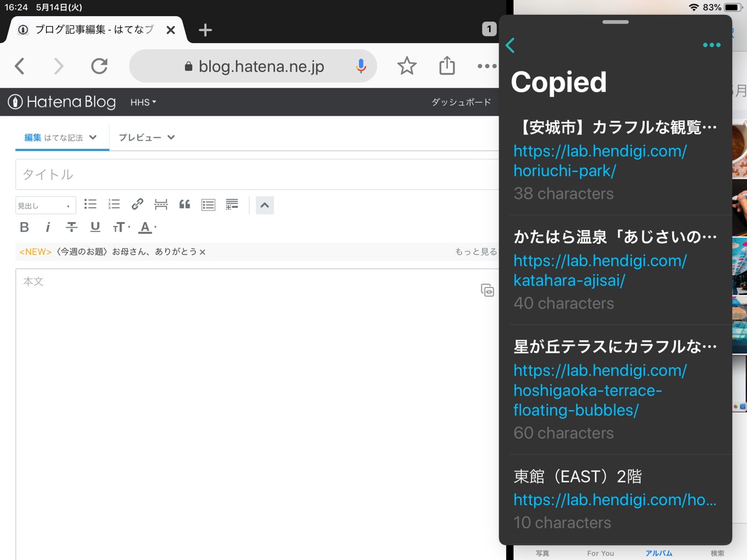This screenshot has width=747, height=560.
Task: Toggle strikethrough formatting
Action: click(x=72, y=227)
